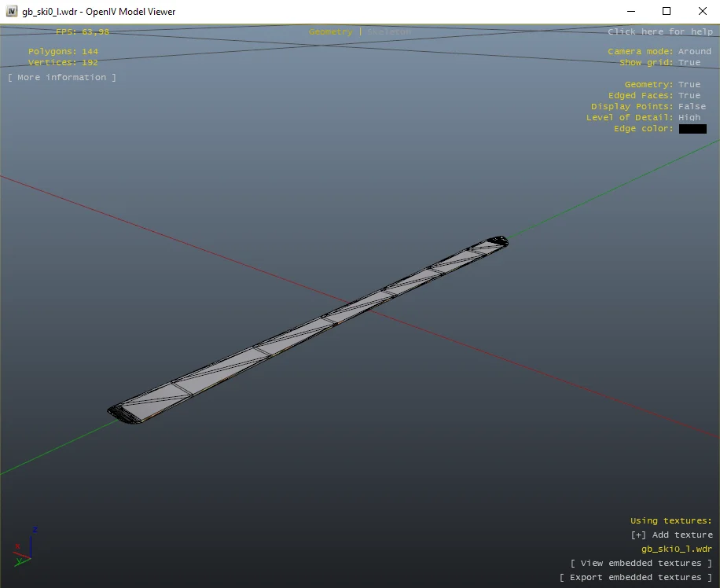
Task: Disable the Edged Faces option
Action: click(x=689, y=96)
